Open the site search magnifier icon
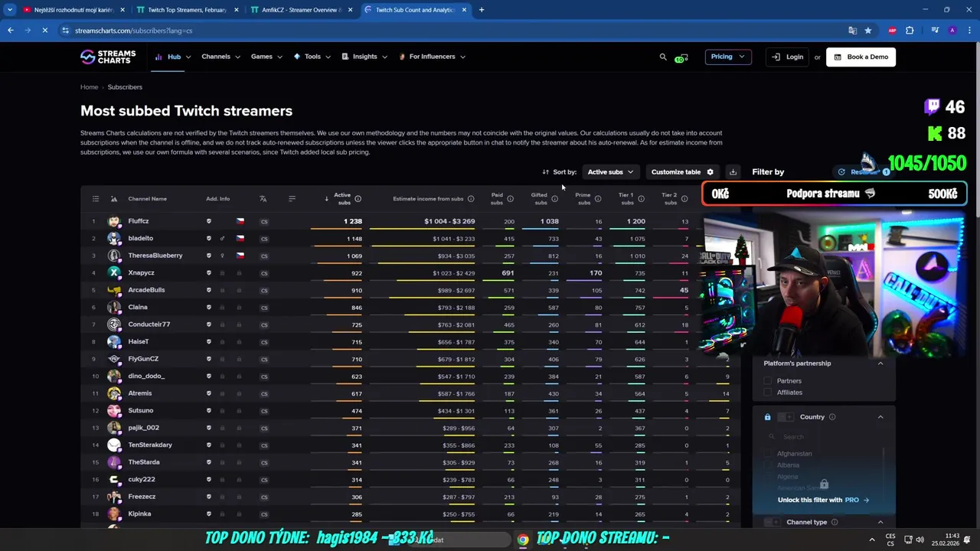 [663, 57]
